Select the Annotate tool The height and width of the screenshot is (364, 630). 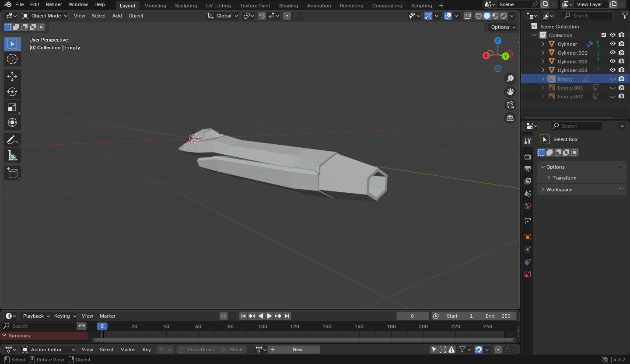[12, 140]
